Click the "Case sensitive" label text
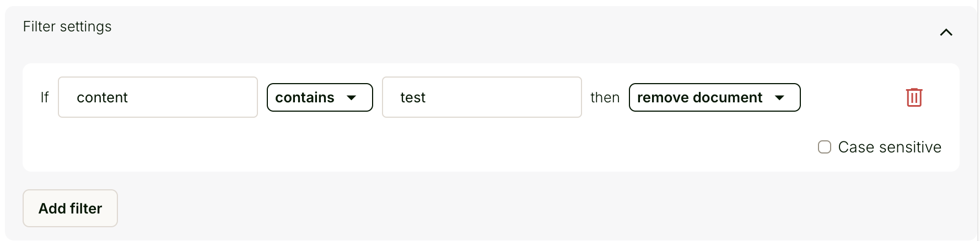980x241 pixels. 890,147
